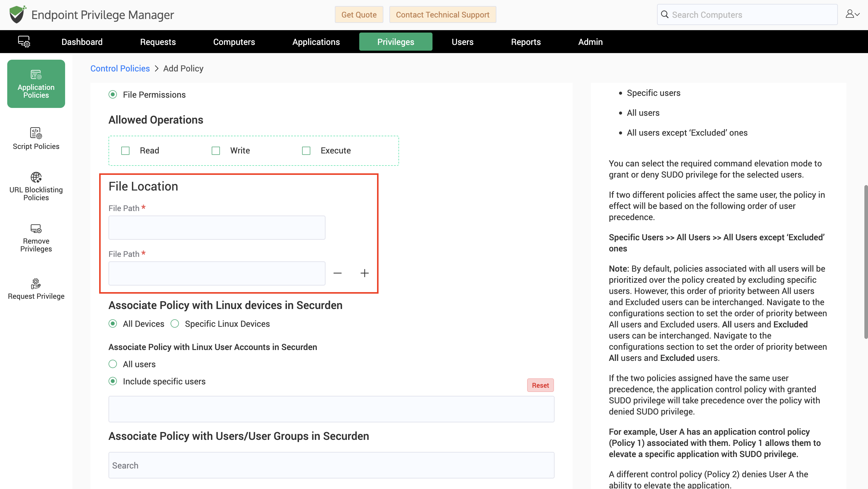The width and height of the screenshot is (868, 489).
Task: Click the Endpoint Privilege Manager shield logo
Action: tap(17, 14)
